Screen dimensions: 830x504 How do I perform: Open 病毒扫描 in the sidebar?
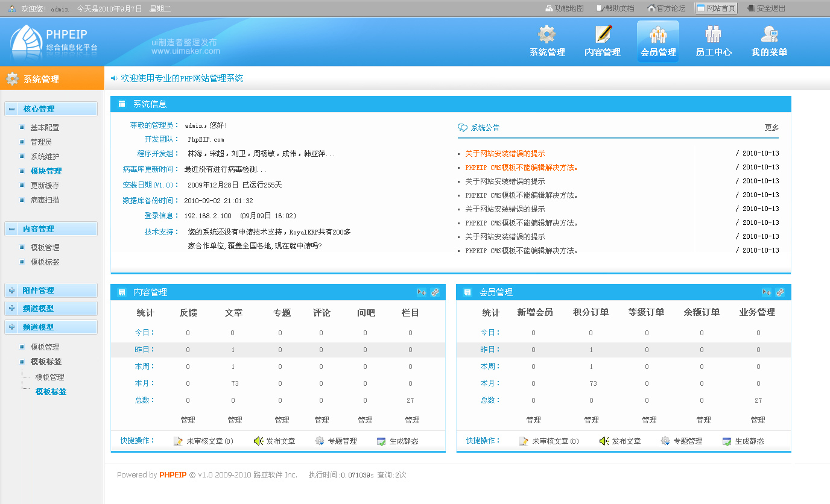click(45, 200)
